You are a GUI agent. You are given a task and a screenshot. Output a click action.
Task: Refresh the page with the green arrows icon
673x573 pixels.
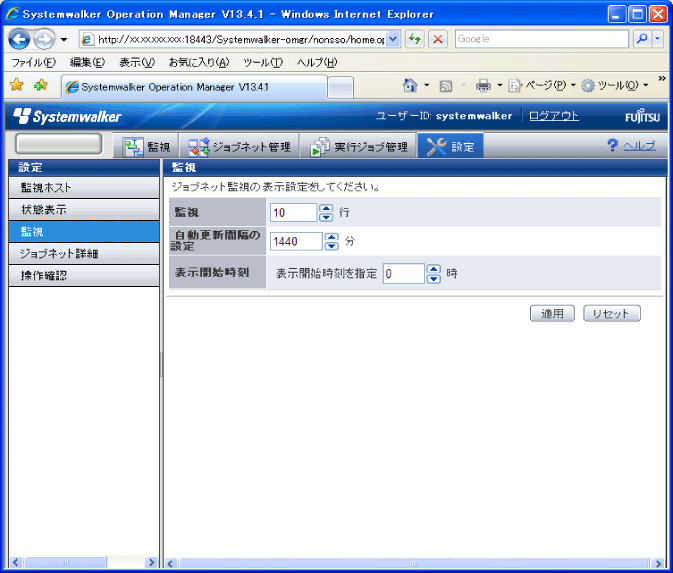(415, 39)
